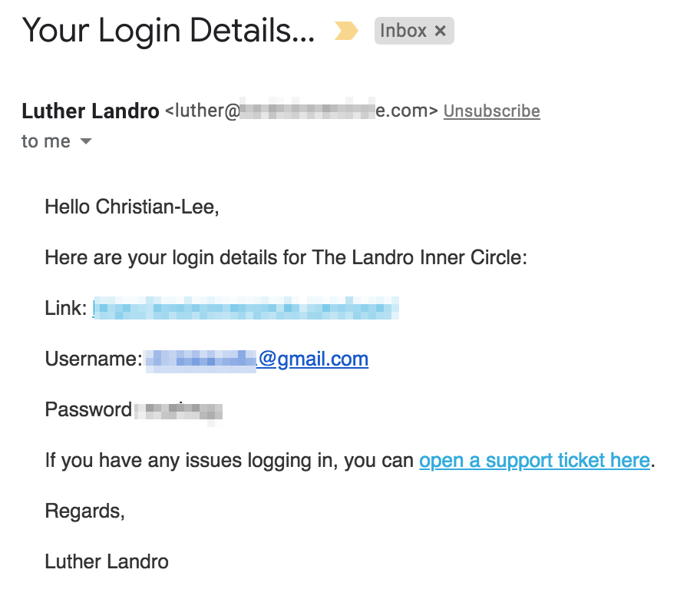Image resolution: width=700 pixels, height=596 pixels.
Task: Click the 'Hello Christian-Lee,' greeting line
Action: pos(132,207)
